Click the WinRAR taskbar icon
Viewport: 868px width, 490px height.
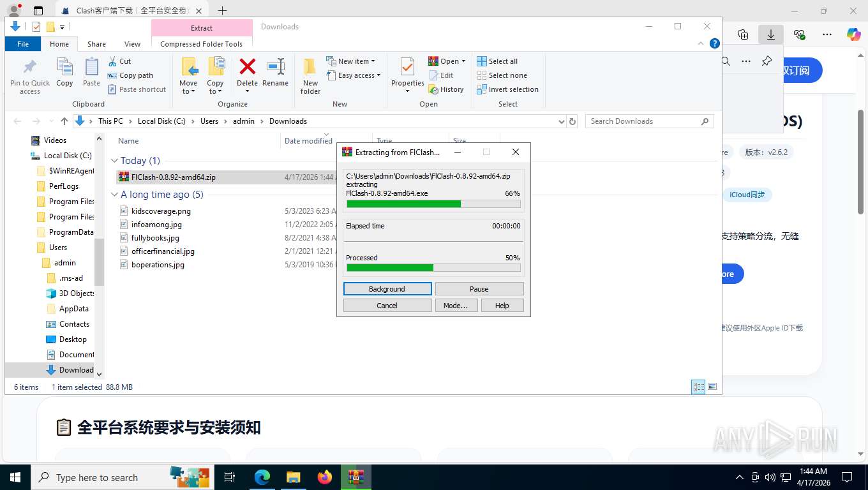(355, 477)
